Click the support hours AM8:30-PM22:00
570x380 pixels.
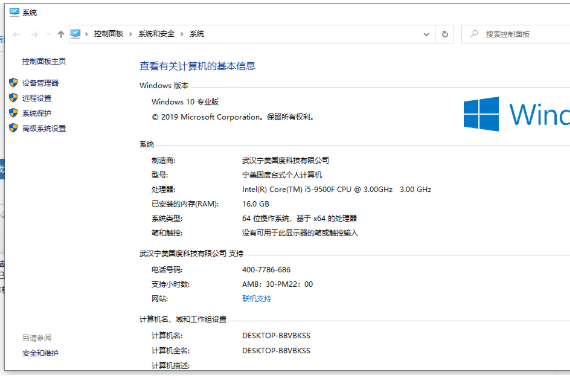pos(277,284)
